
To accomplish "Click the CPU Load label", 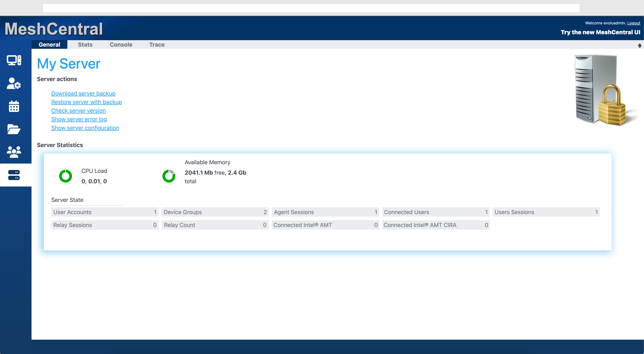I will [94, 171].
